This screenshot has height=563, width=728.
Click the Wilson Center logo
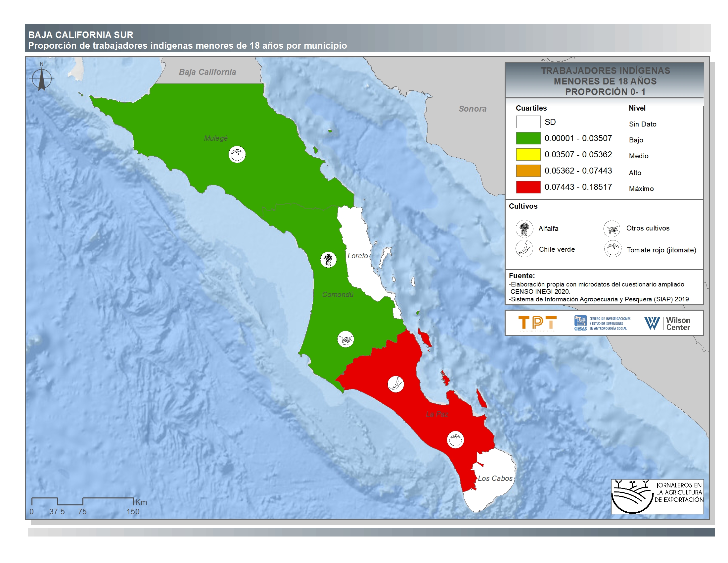click(667, 323)
